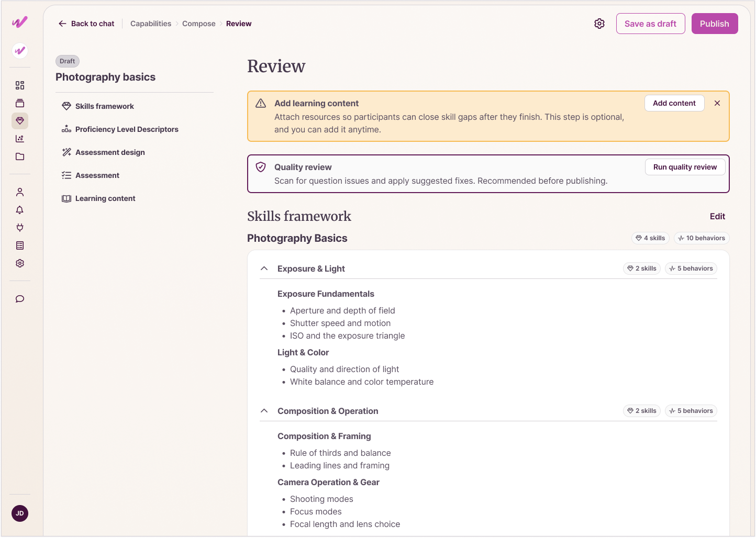Click "Leading lines and framing"

pos(340,465)
